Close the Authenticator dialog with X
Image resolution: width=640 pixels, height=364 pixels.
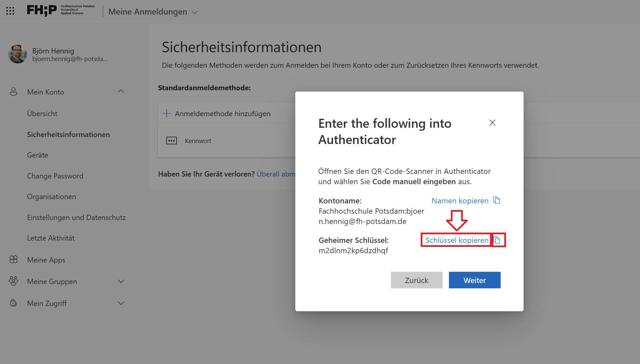(492, 123)
